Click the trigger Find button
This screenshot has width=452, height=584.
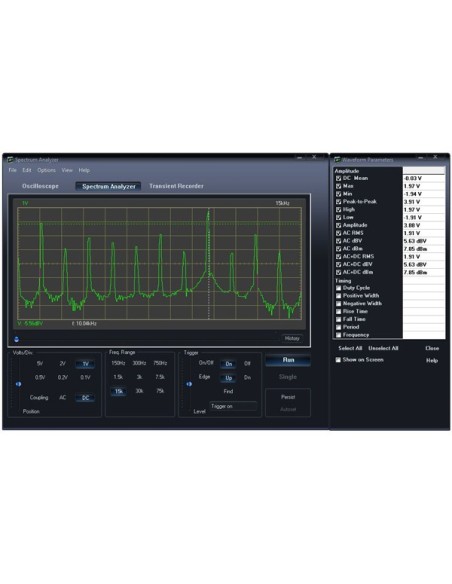point(228,391)
